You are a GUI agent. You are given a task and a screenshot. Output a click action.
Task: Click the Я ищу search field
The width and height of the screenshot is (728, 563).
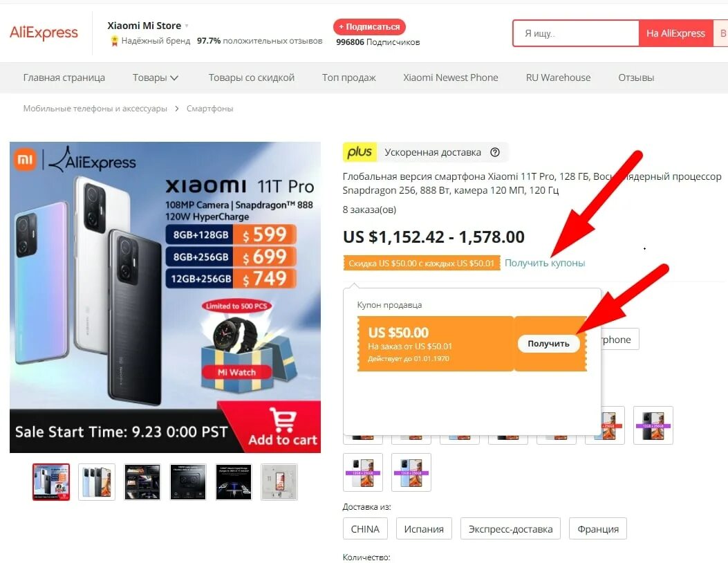576,33
